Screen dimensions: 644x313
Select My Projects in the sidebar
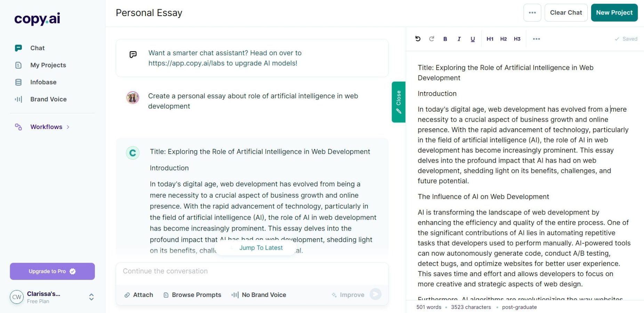click(48, 65)
